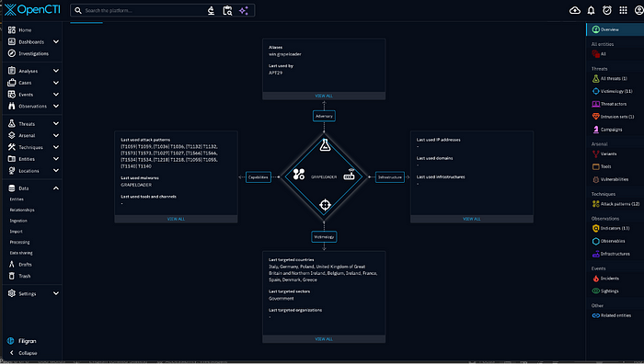Click the OpenCTI logo
644x364 pixels.
point(32,10)
